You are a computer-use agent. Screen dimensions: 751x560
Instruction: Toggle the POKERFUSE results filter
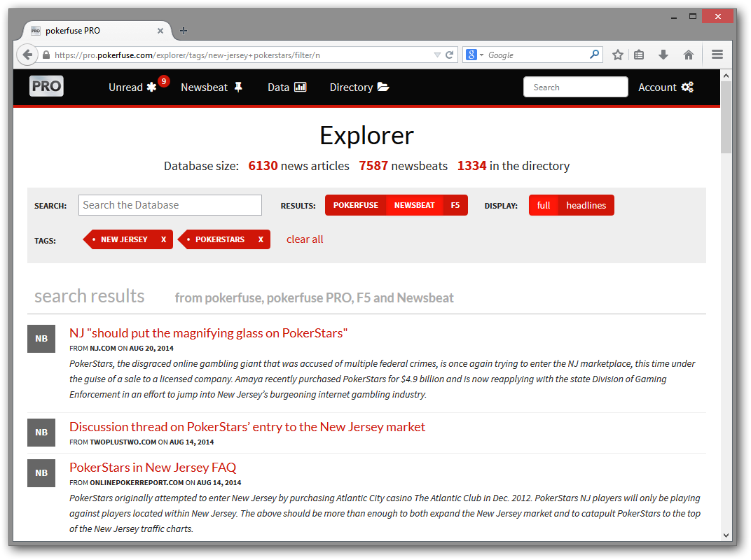(355, 205)
